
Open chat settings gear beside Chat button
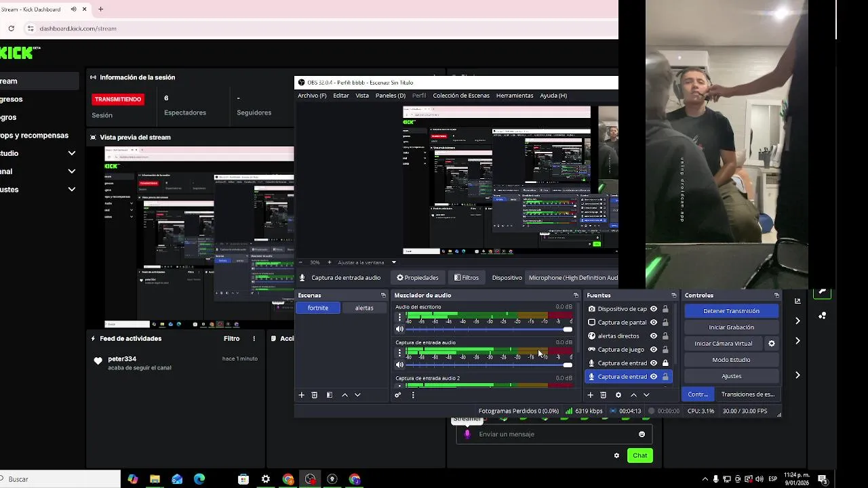[616, 455]
